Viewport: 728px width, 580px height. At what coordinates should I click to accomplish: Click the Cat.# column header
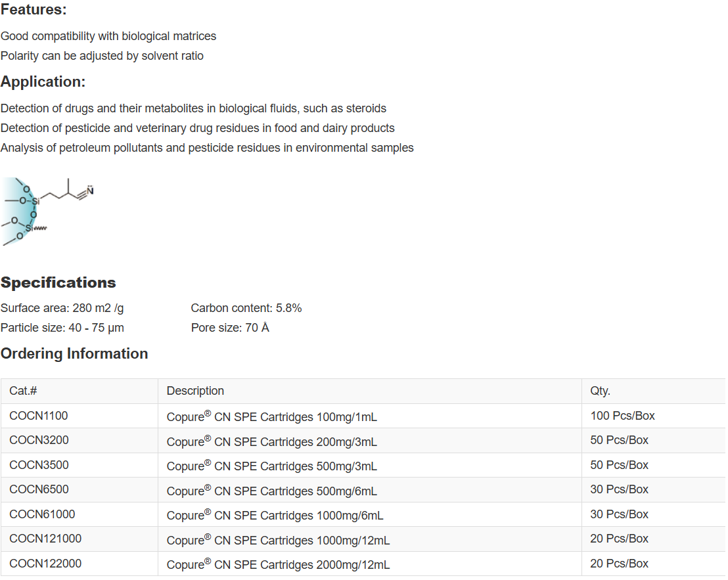tap(23, 391)
